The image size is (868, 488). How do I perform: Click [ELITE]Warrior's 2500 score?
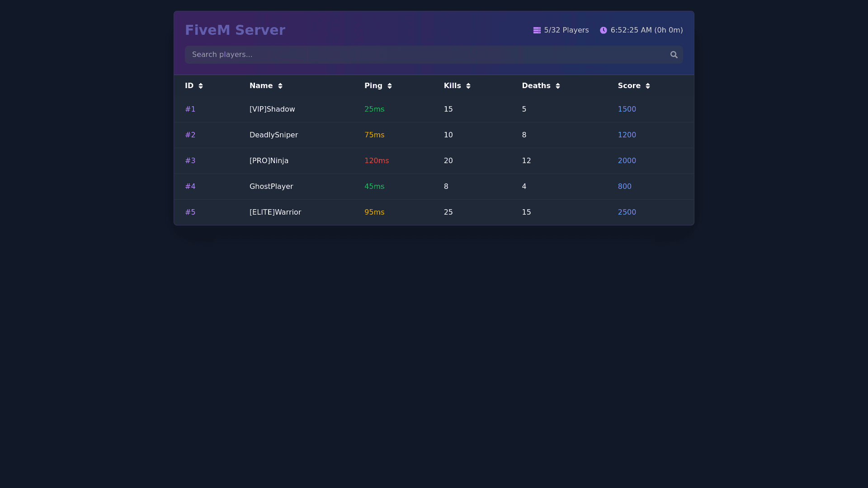(627, 212)
